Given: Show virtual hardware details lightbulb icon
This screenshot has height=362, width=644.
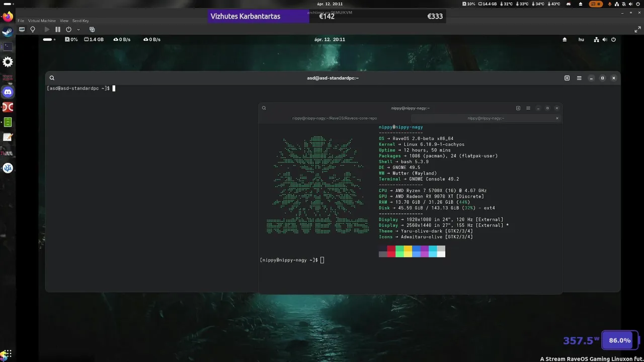Looking at the screenshot, I should 33,30.
